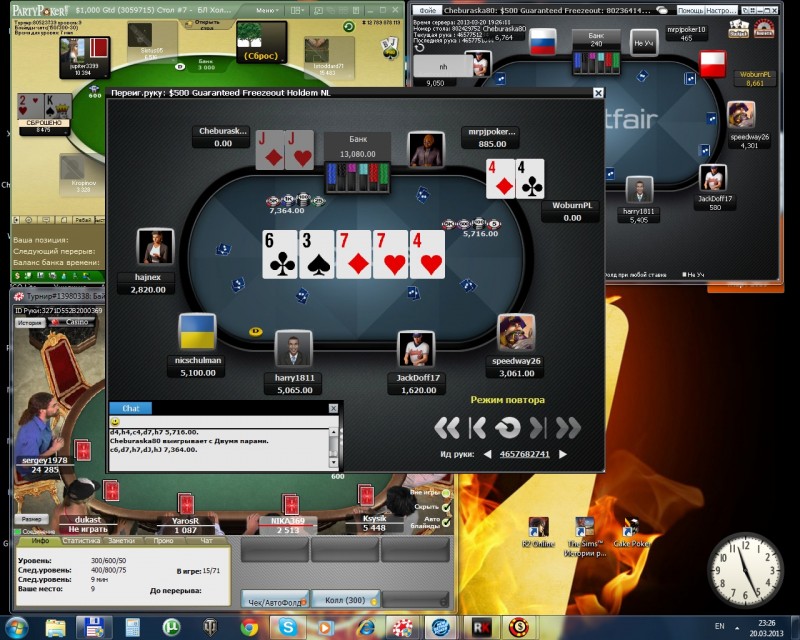Viewport: 800px width, 640px height.
Task: Click История button in tournament window
Action: [x=30, y=323]
